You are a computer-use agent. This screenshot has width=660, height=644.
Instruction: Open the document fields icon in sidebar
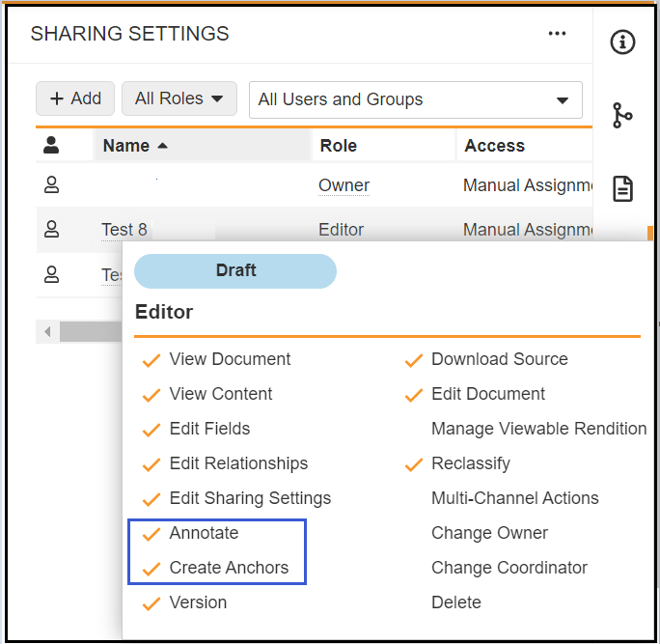pyautogui.click(x=623, y=188)
